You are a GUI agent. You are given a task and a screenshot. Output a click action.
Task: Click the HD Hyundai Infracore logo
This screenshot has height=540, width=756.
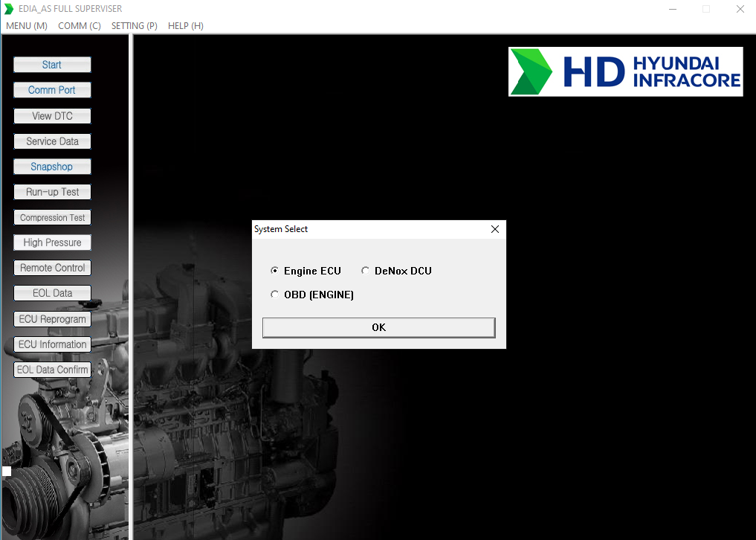626,71
